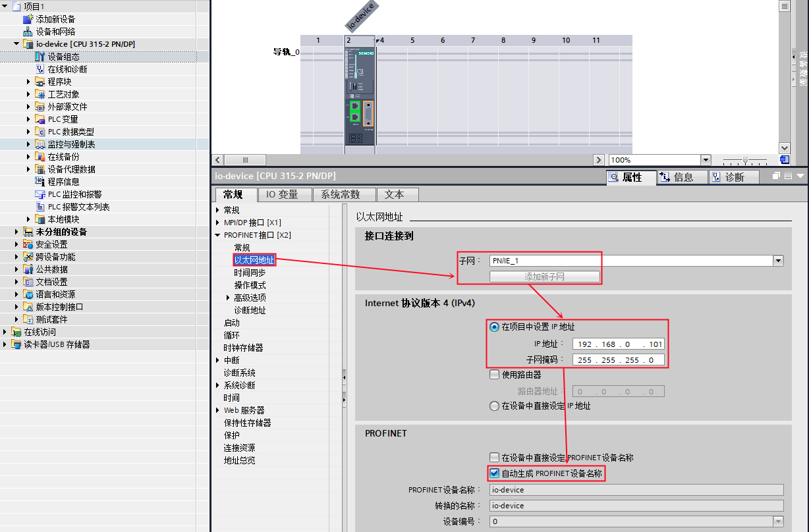The image size is (809, 532).
Task: Expand MPI/DP 接口 [X1] in properties navigation
Action: 218,223
